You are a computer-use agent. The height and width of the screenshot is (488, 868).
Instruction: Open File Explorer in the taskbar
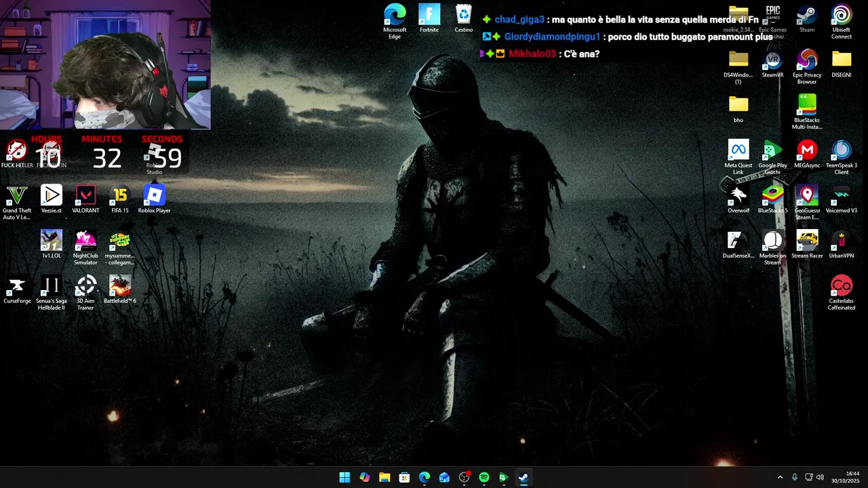click(x=384, y=477)
